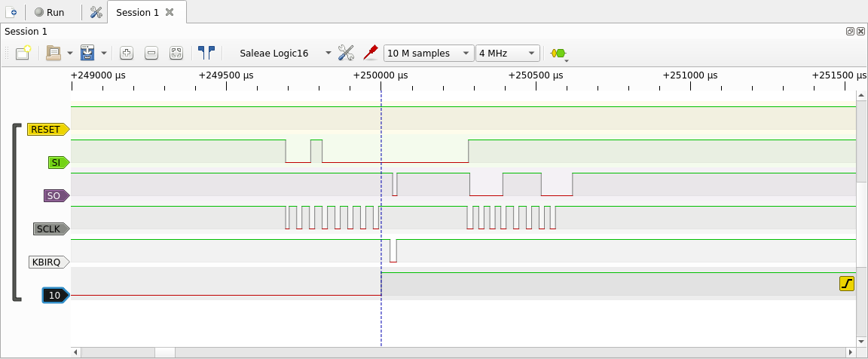Expand the 10 M samples dropdown

[x=428, y=53]
